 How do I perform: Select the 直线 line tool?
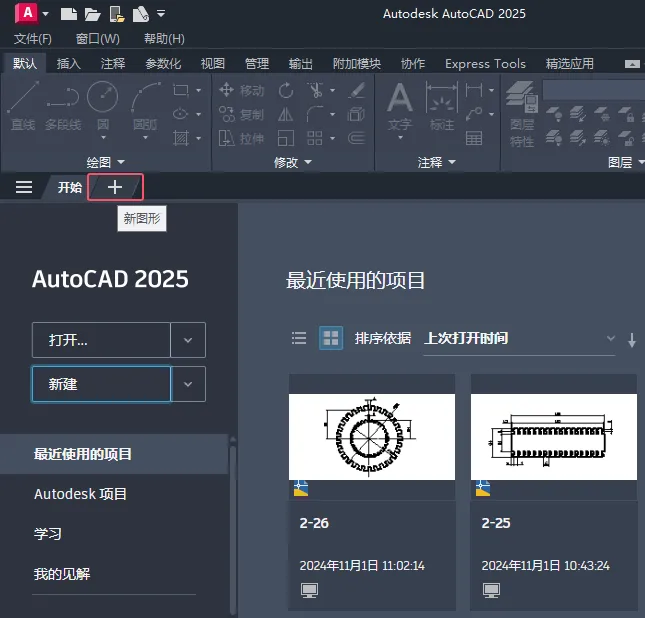pos(23,106)
